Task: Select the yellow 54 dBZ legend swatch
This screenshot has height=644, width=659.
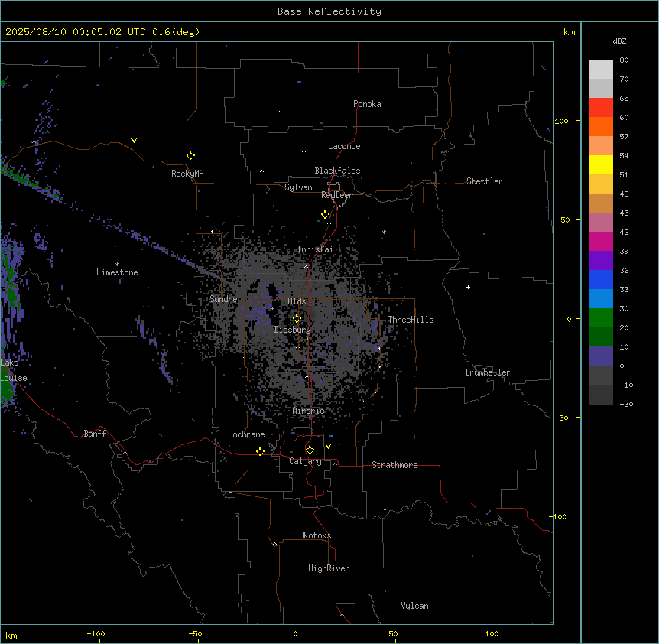Action: pos(601,164)
